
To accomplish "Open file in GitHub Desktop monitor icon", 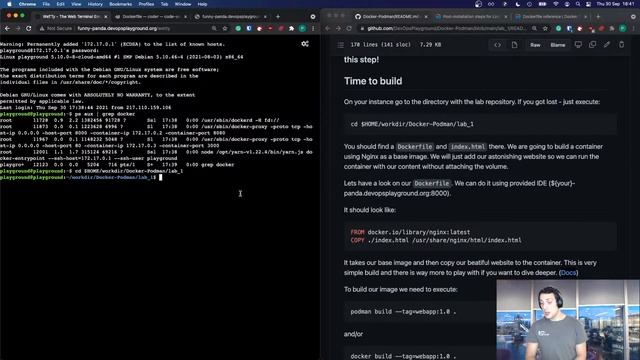I will [x=578, y=44].
